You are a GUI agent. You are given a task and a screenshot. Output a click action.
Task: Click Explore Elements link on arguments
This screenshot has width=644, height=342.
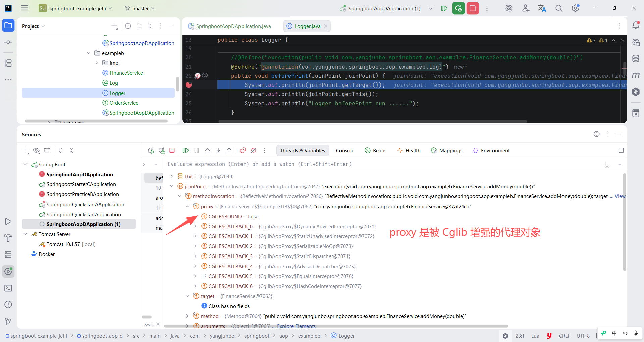pos(297,326)
